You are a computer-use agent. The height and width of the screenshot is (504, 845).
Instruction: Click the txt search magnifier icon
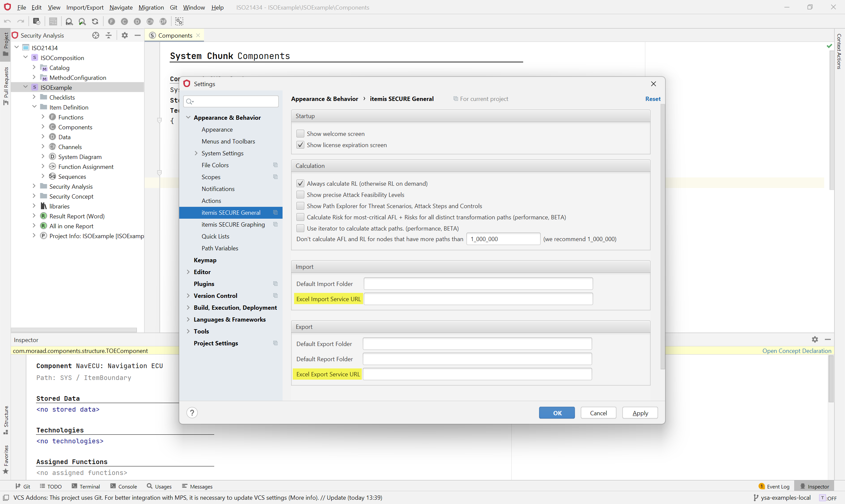coord(69,21)
